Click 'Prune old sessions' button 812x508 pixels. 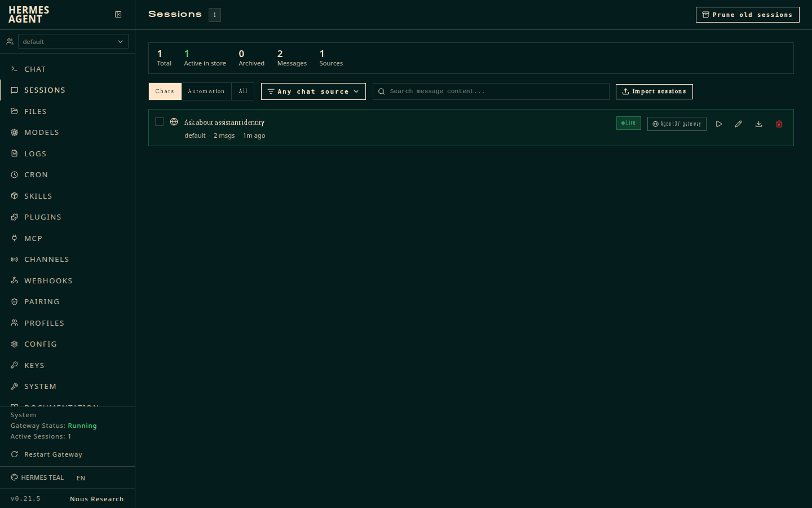coord(748,15)
